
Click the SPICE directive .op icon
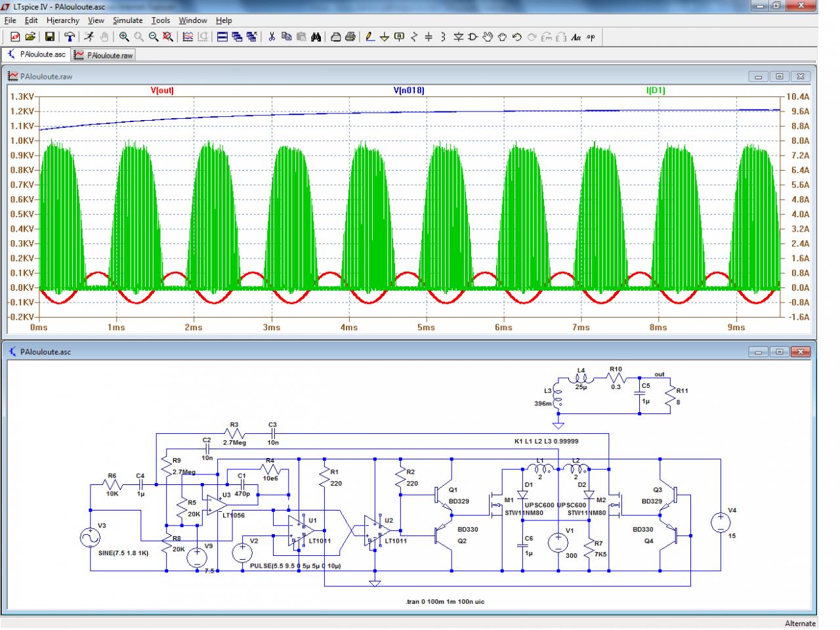[591, 37]
